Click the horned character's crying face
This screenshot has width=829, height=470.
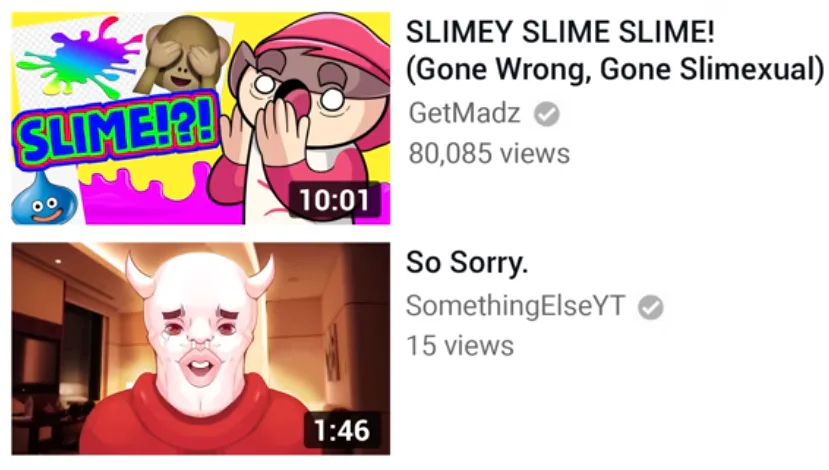pos(199,328)
